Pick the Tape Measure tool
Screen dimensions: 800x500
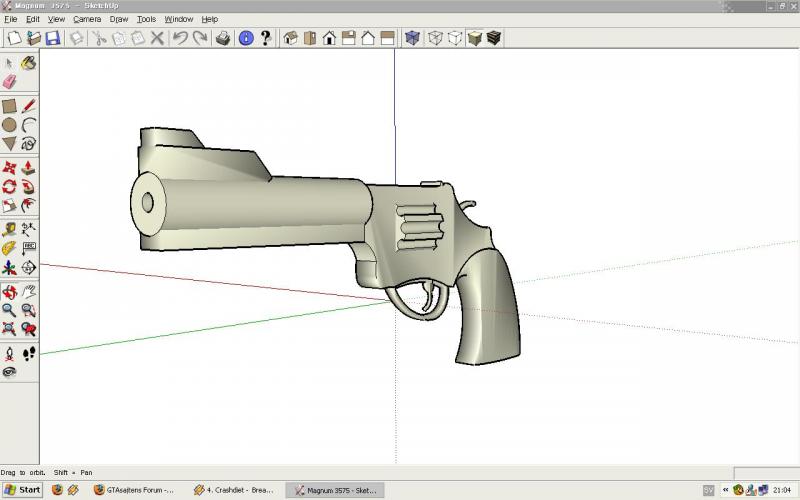[10, 229]
